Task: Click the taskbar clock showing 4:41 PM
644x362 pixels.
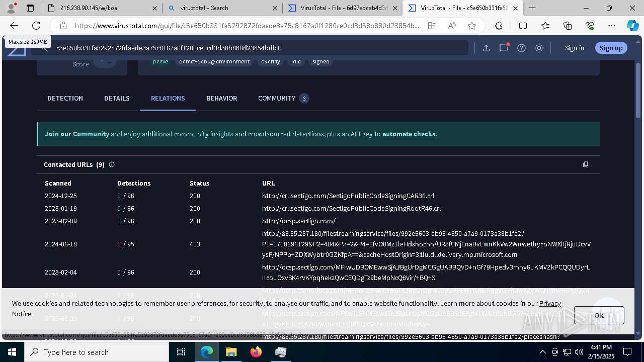Action: (600, 352)
